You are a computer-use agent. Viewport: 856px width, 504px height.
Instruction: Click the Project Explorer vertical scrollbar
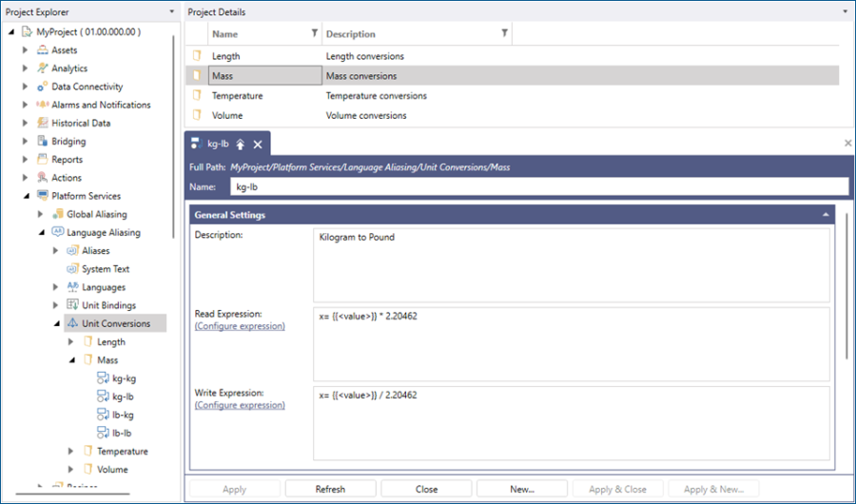pos(174,137)
